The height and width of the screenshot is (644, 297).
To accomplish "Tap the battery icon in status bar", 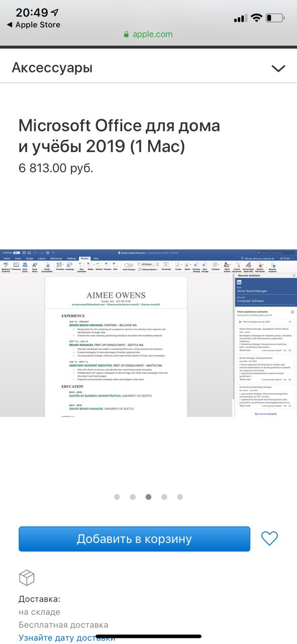I will [x=275, y=18].
